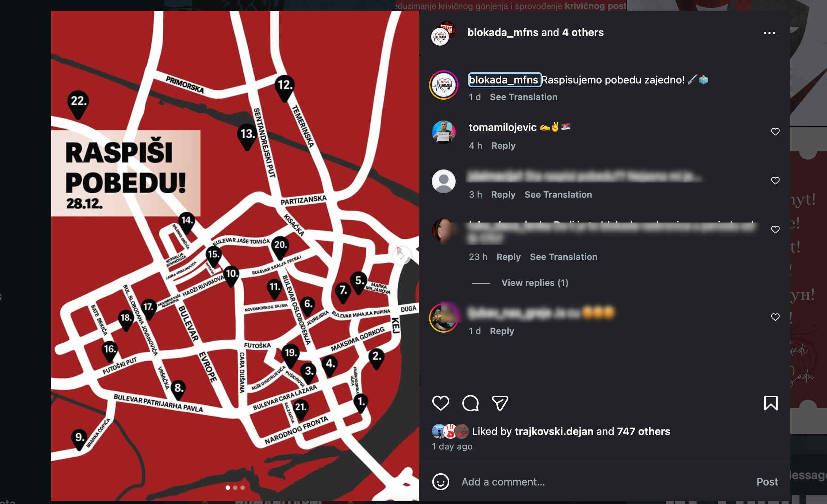Open blokada_mfns story avatar in caption
The image size is (827, 504).
click(444, 85)
